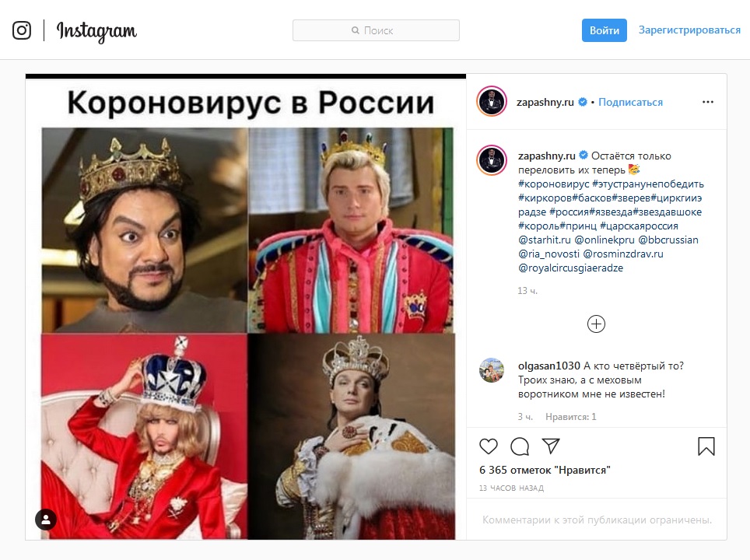Image resolution: width=750 pixels, height=560 pixels.
Task: Open the post image with crowned celebrities
Action: pos(246,307)
